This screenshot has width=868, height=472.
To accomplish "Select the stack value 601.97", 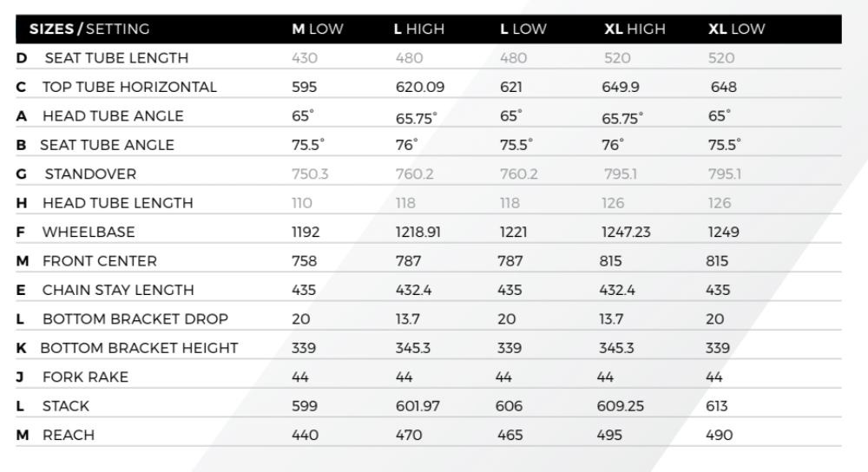I will click(x=419, y=406).
